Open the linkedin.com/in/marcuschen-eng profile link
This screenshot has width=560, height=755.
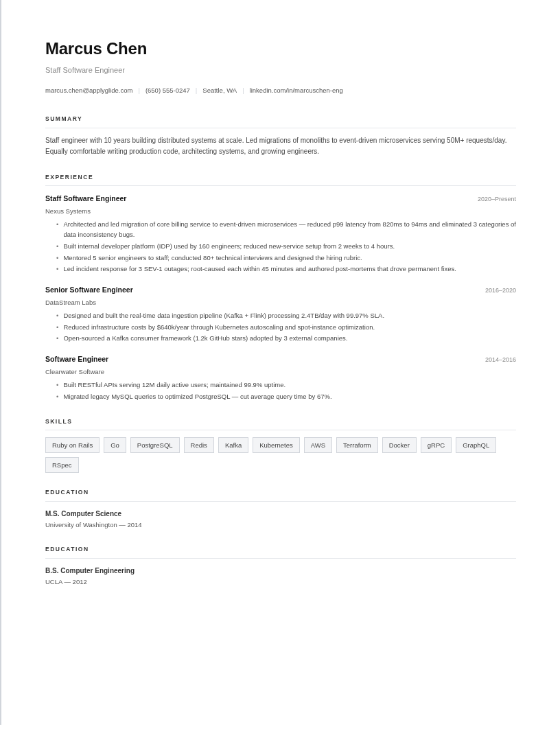(x=296, y=91)
